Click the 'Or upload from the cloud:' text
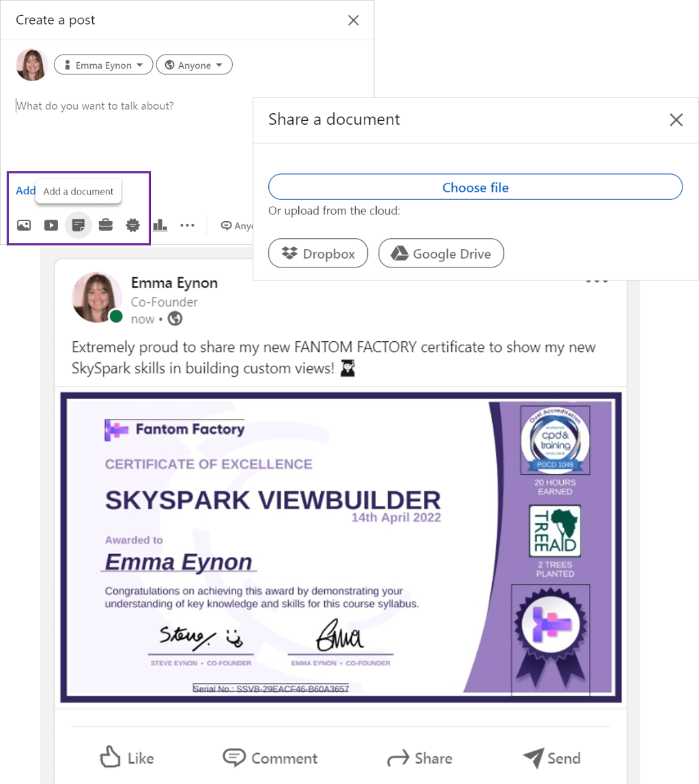Image resolution: width=699 pixels, height=784 pixels. click(x=334, y=211)
